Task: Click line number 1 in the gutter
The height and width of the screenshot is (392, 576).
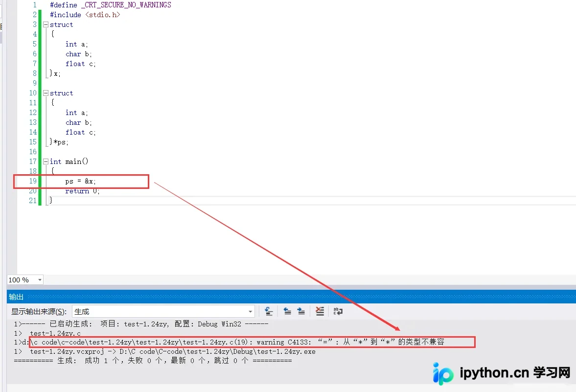Action: (35, 5)
